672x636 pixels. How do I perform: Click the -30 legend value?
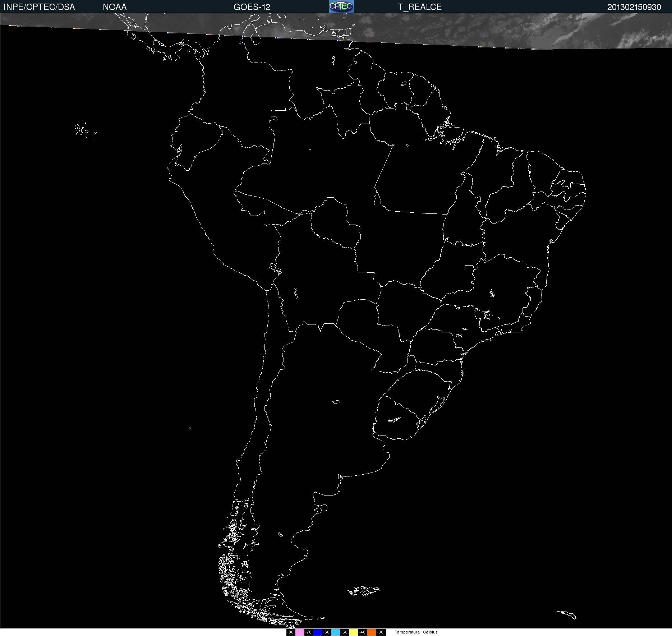click(380, 632)
